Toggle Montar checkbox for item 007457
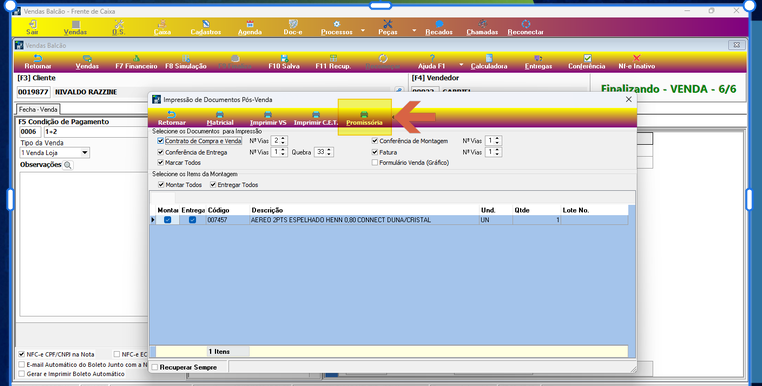 pos(168,220)
